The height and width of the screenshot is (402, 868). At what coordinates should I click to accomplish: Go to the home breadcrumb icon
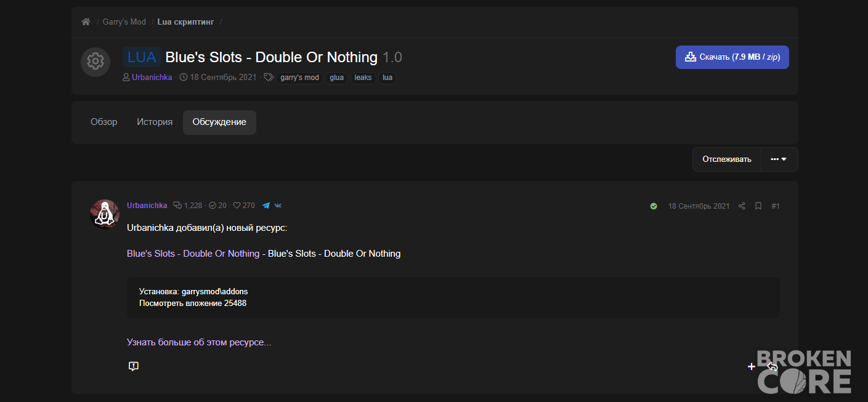(86, 22)
